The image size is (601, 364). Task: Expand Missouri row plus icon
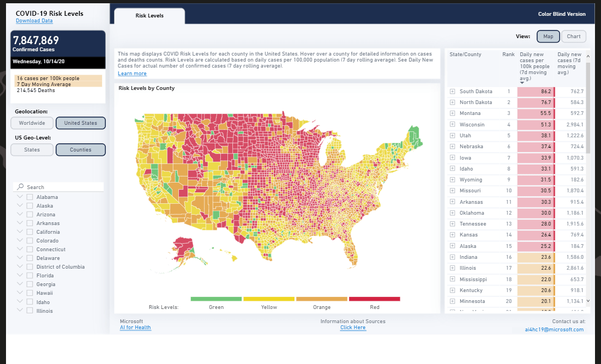point(452,190)
